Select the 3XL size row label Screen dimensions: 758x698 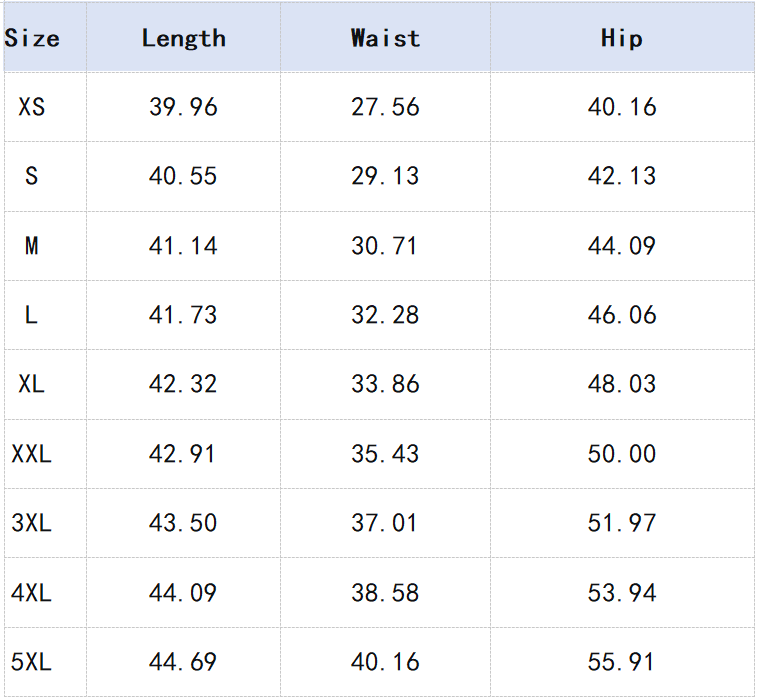coord(32,523)
